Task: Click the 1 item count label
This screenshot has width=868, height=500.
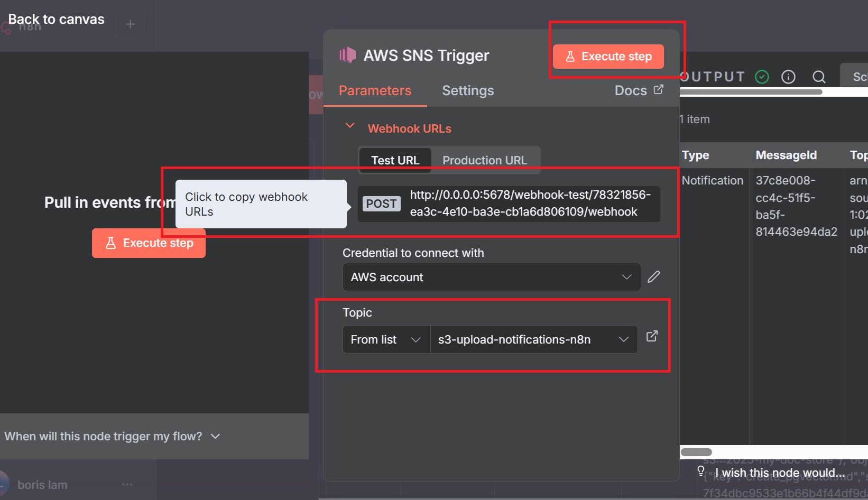Action: (x=695, y=119)
